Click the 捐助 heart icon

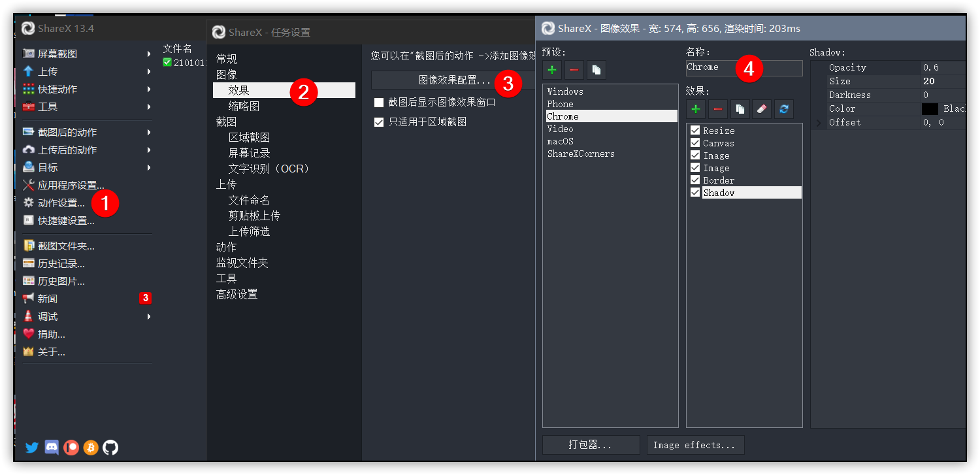[x=29, y=334]
